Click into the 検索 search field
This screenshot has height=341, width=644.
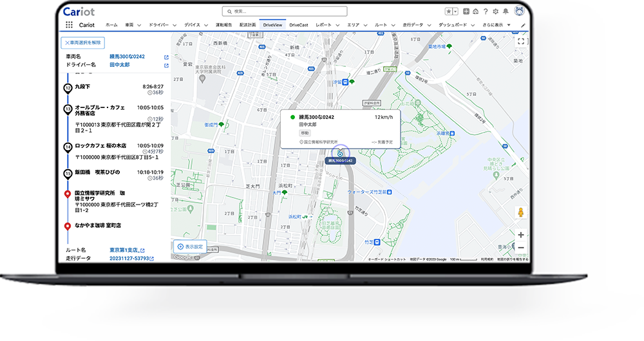(284, 12)
